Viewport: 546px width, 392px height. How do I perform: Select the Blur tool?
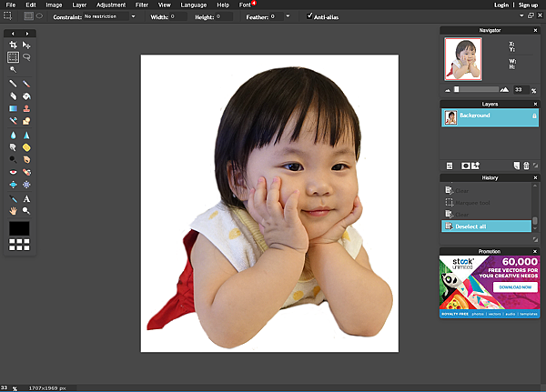(x=13, y=136)
